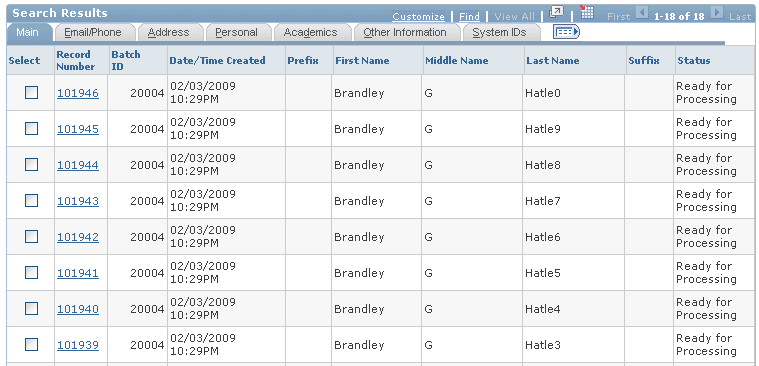Open record number 101945
The width and height of the screenshot is (759, 366).
click(78, 129)
